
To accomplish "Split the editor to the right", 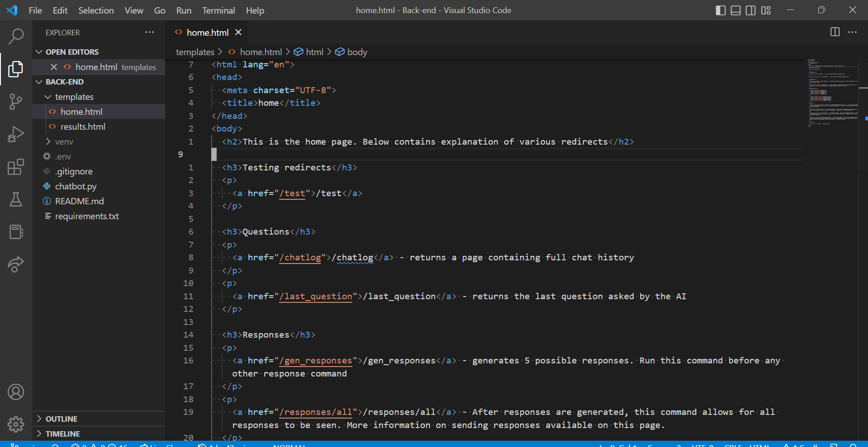I will 835,32.
